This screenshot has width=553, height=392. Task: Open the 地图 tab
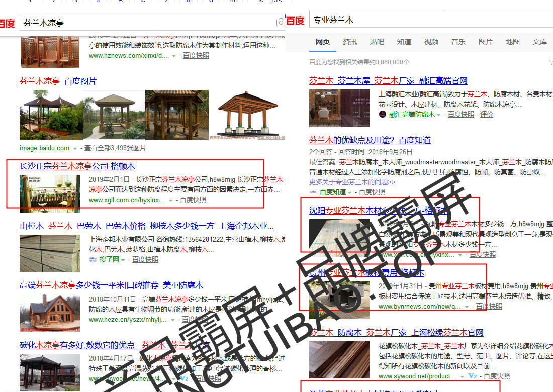tap(512, 42)
